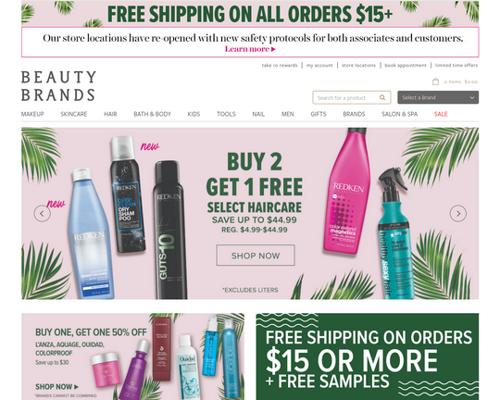Open the free shipping $15 green banner

click(367, 356)
